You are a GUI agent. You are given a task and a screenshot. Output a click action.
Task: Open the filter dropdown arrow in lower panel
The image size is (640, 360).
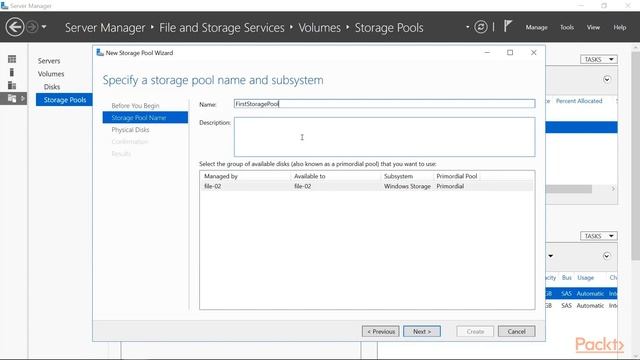[x=551, y=256]
